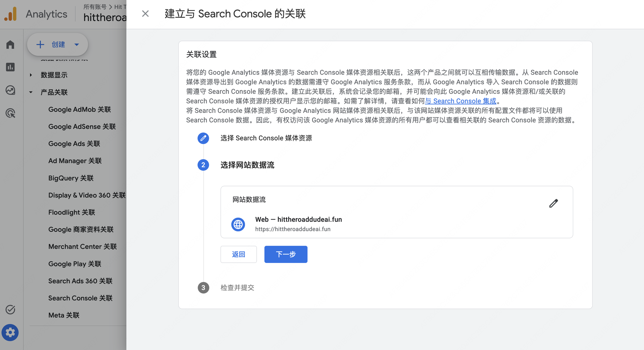Open Display & Video 360 关联
Screen dimensions: 644x350
[x=87, y=195]
